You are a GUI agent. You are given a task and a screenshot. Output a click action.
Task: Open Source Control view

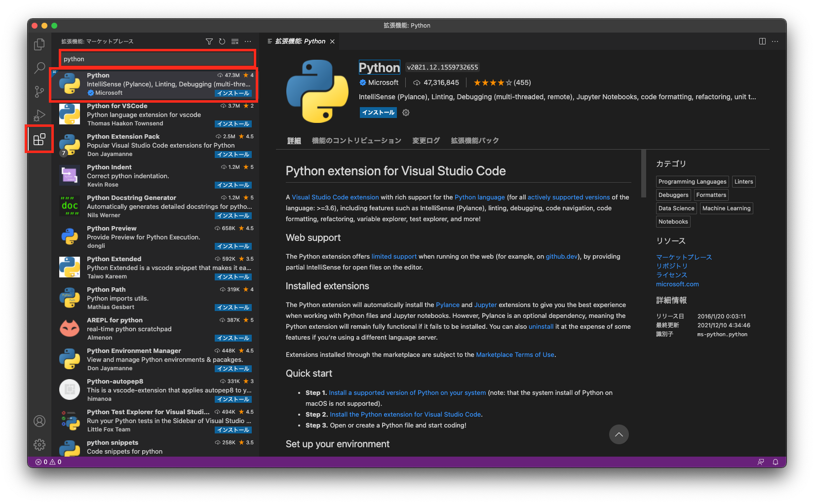click(x=39, y=91)
